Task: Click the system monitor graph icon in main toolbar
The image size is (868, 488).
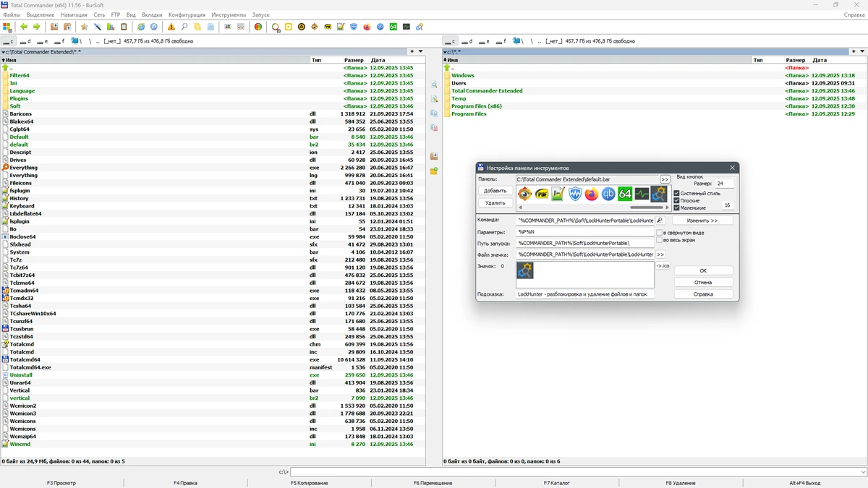Action: point(407,27)
